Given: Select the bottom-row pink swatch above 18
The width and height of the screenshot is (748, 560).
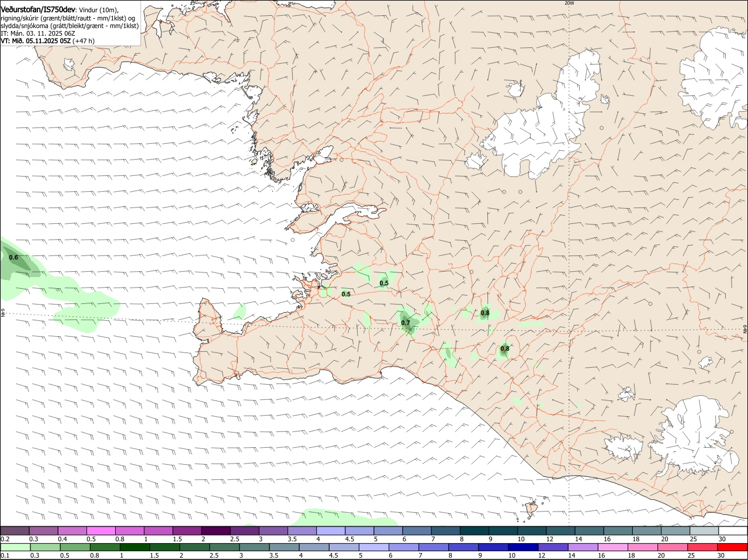Looking at the screenshot, I should pos(643,547).
